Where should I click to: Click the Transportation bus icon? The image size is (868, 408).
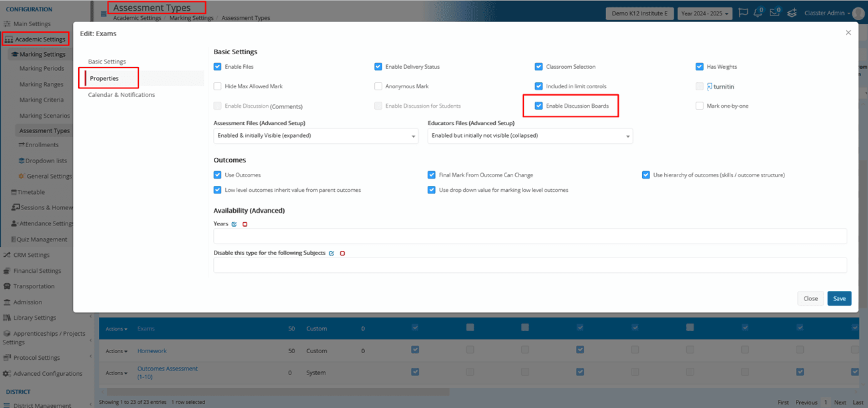[x=7, y=286]
